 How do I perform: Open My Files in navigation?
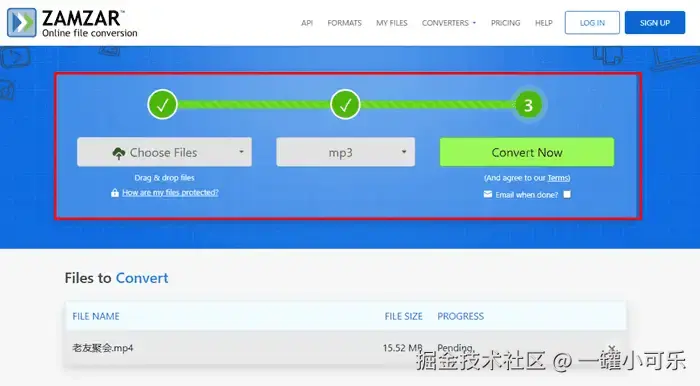tap(392, 23)
